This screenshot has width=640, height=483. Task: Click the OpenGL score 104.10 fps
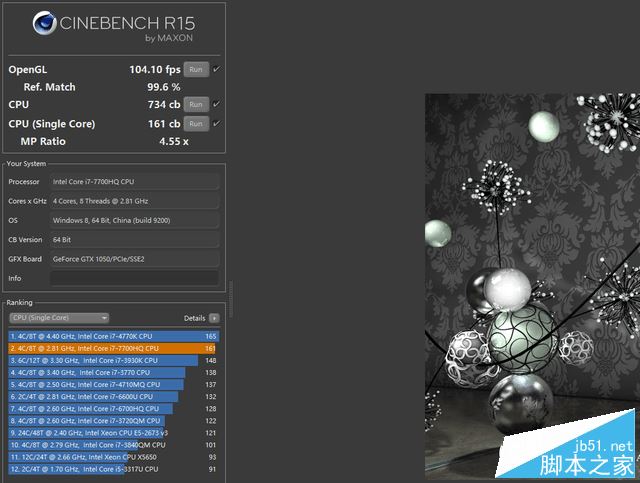pyautogui.click(x=155, y=69)
